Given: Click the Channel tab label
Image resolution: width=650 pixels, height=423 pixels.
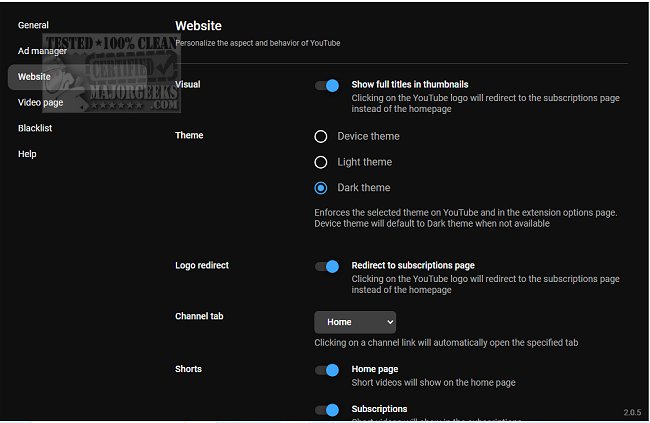Looking at the screenshot, I should (199, 316).
